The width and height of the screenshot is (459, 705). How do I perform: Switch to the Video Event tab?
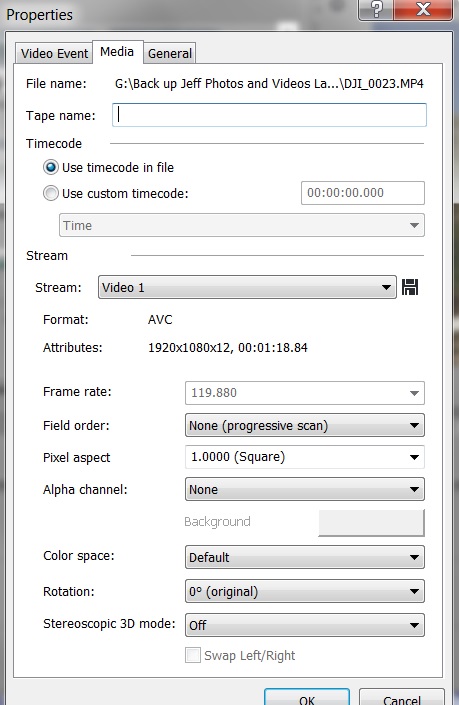click(54, 54)
